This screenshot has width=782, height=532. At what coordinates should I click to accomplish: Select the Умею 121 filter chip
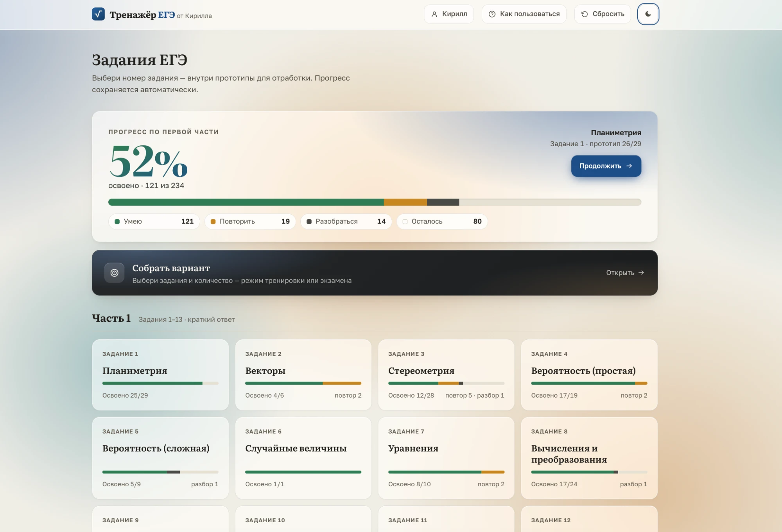coord(154,222)
